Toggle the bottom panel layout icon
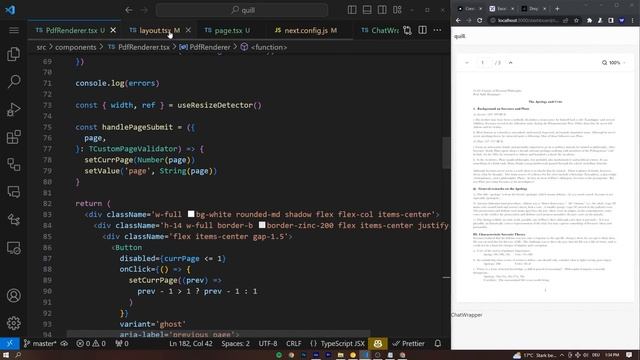The height and width of the screenshot is (360, 640). [x=367, y=10]
